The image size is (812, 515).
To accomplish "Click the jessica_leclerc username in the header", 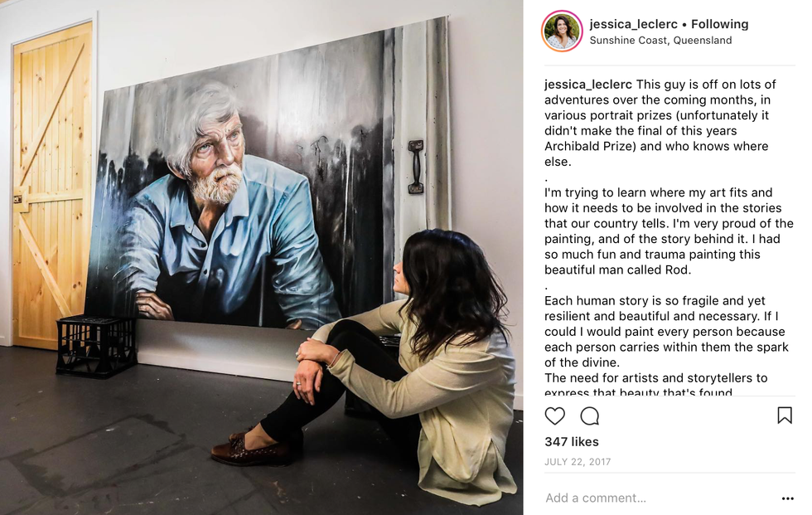I will (x=633, y=24).
